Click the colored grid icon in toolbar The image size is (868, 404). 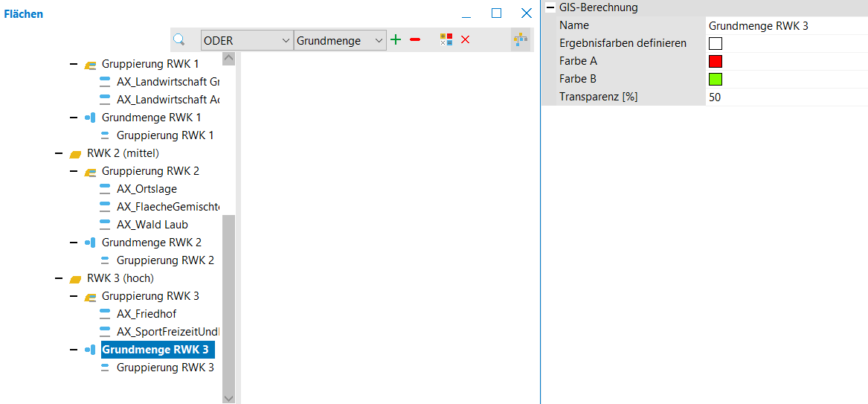[446, 40]
